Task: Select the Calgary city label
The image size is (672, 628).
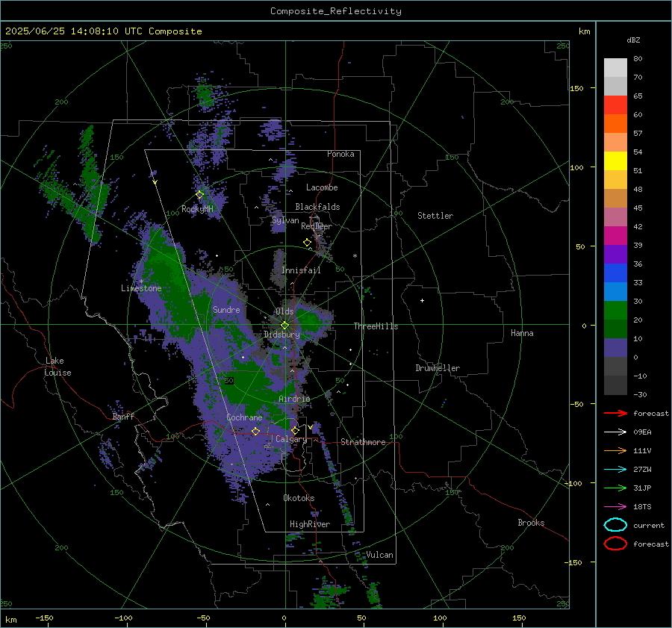Action: pos(291,439)
